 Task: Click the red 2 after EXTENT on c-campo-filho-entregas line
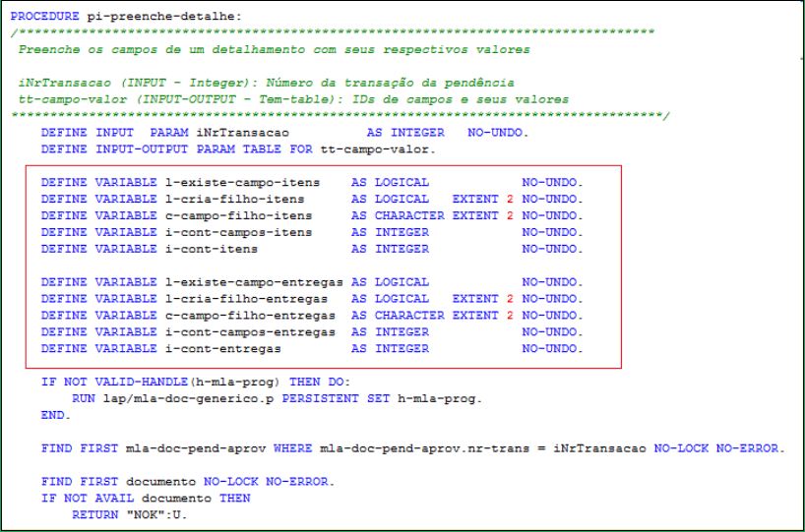pos(510,316)
